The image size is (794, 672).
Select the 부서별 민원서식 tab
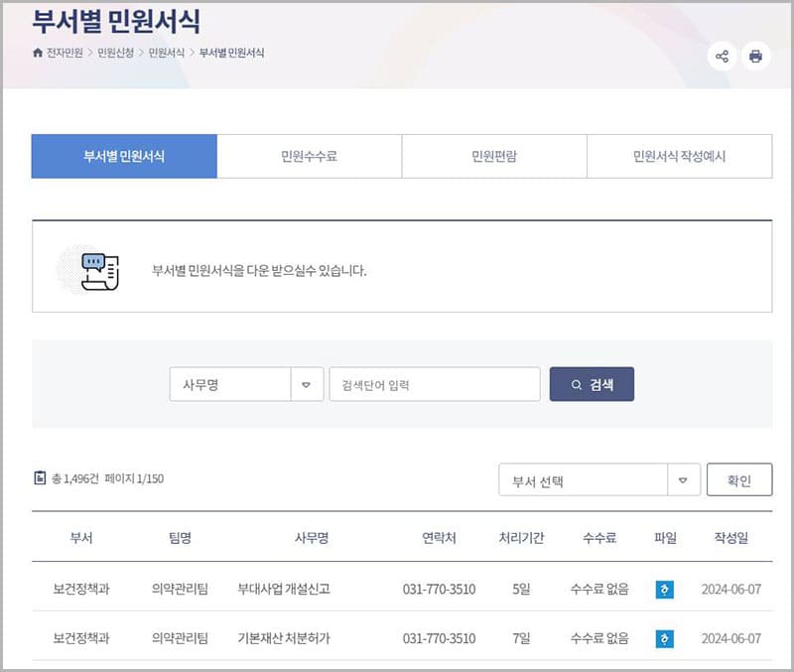(x=124, y=157)
